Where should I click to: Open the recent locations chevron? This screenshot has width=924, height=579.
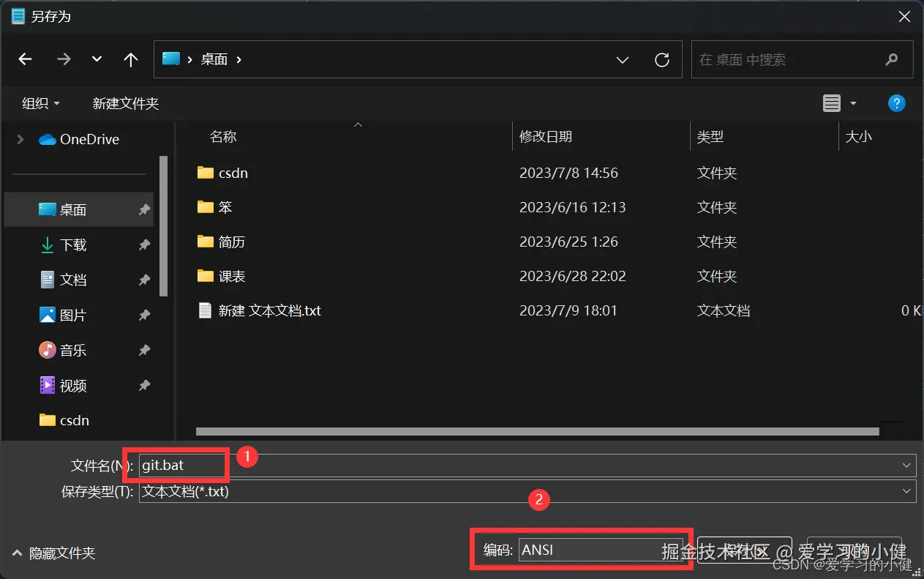[97, 60]
